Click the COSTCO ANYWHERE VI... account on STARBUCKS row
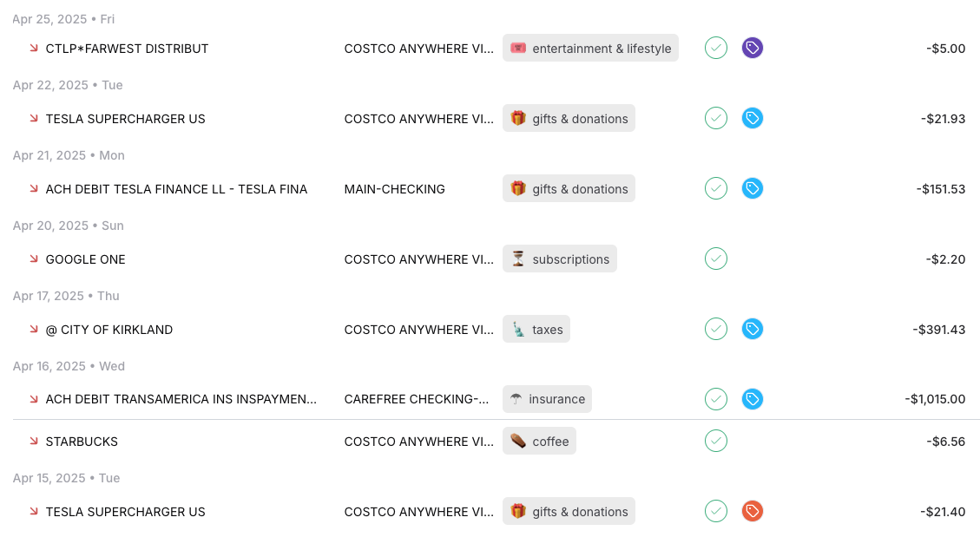The width and height of the screenshot is (980, 537). pyautogui.click(x=419, y=441)
